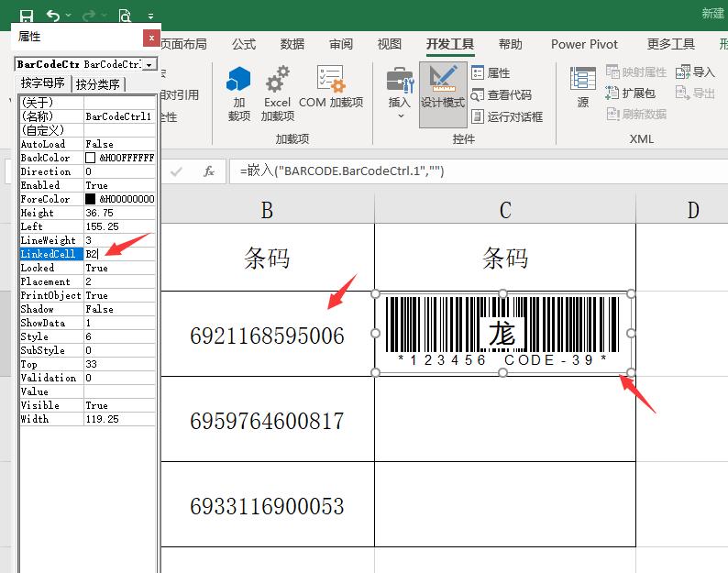The width and height of the screenshot is (728, 573).
Task: Open the undo history dropdown arrow
Action: coord(69,16)
